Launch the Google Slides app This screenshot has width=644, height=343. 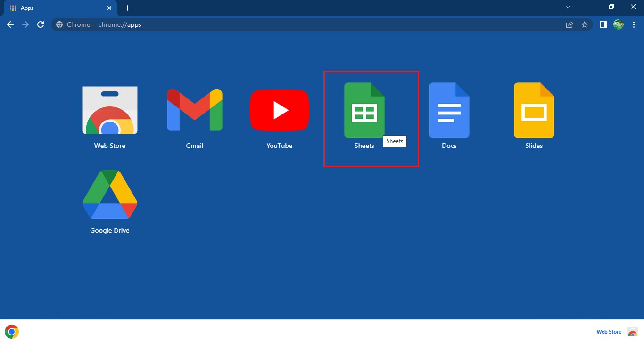click(x=534, y=110)
